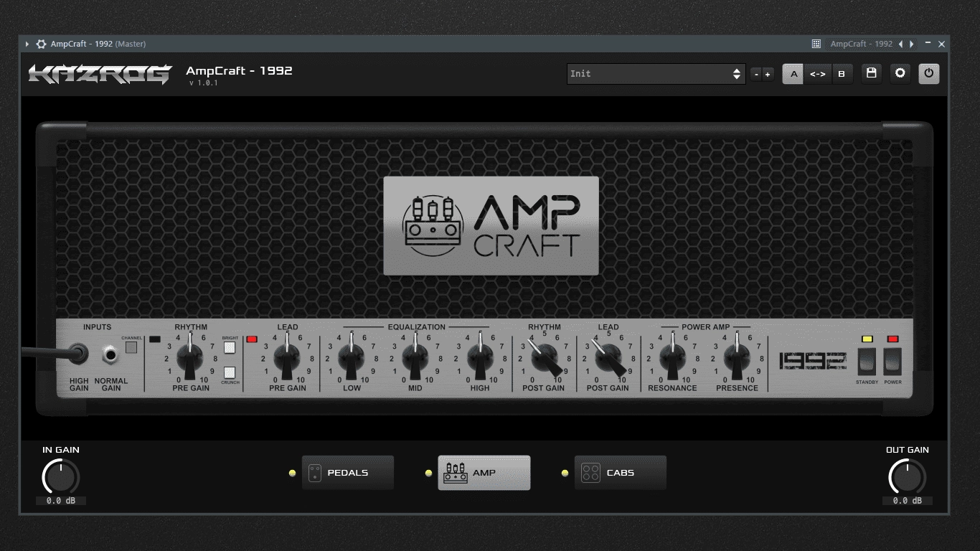
Task: Click the Kazrog logo
Action: pos(100,74)
